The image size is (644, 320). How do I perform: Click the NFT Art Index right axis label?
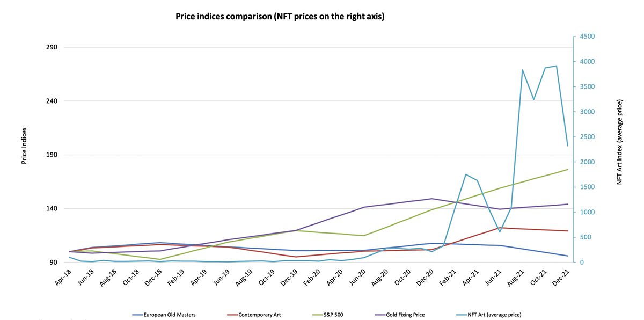(619, 142)
